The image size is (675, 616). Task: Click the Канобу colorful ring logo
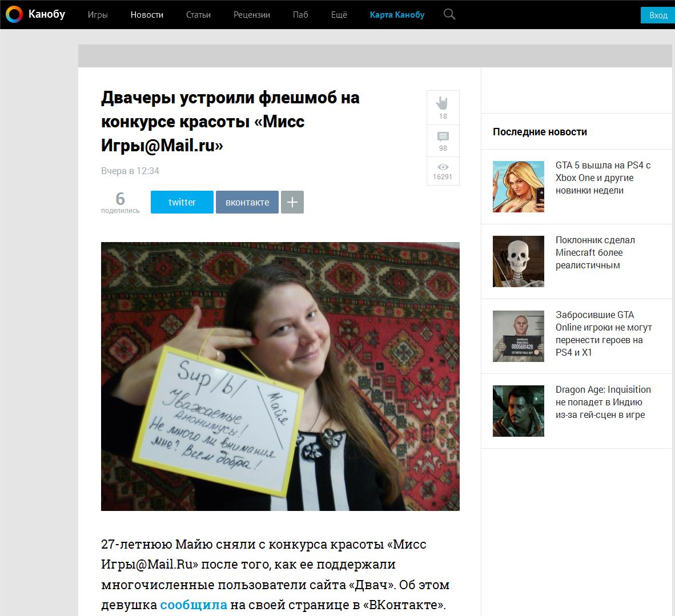(x=14, y=14)
